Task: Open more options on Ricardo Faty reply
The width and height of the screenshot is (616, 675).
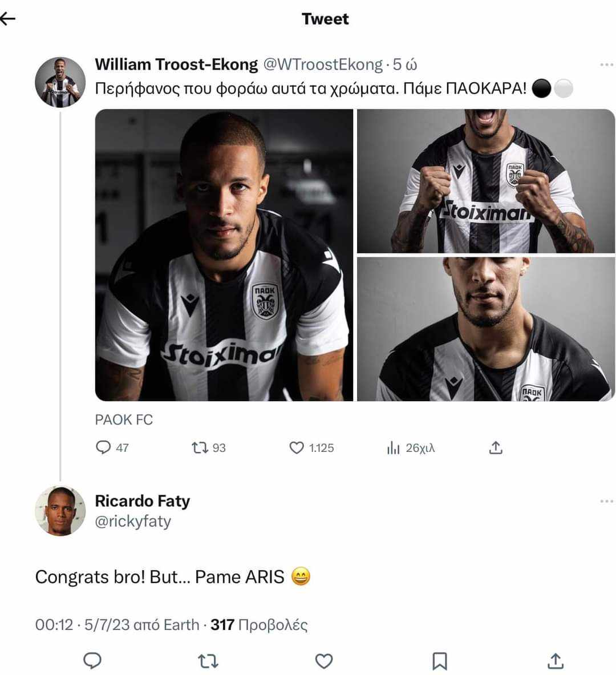Action: click(x=606, y=501)
